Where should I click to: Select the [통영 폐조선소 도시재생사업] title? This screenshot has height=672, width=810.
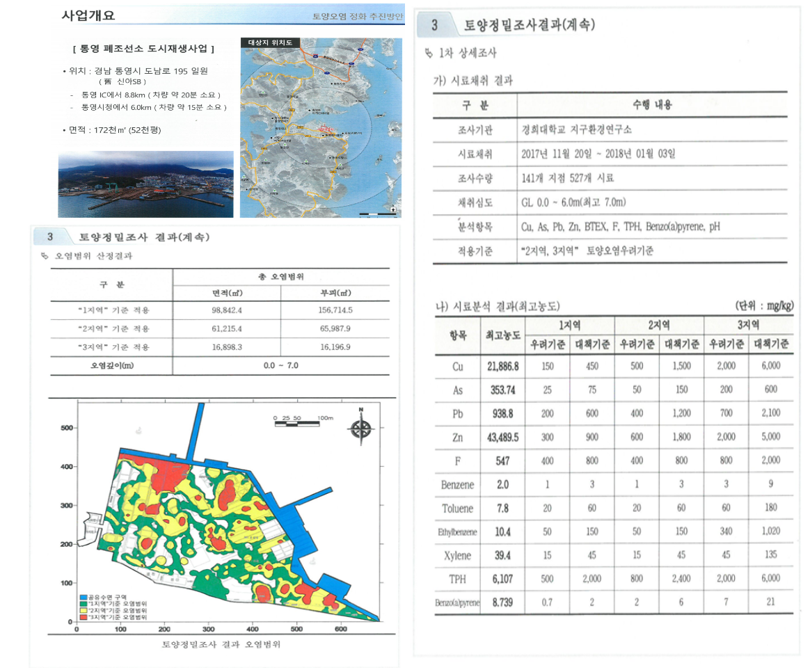click(143, 49)
